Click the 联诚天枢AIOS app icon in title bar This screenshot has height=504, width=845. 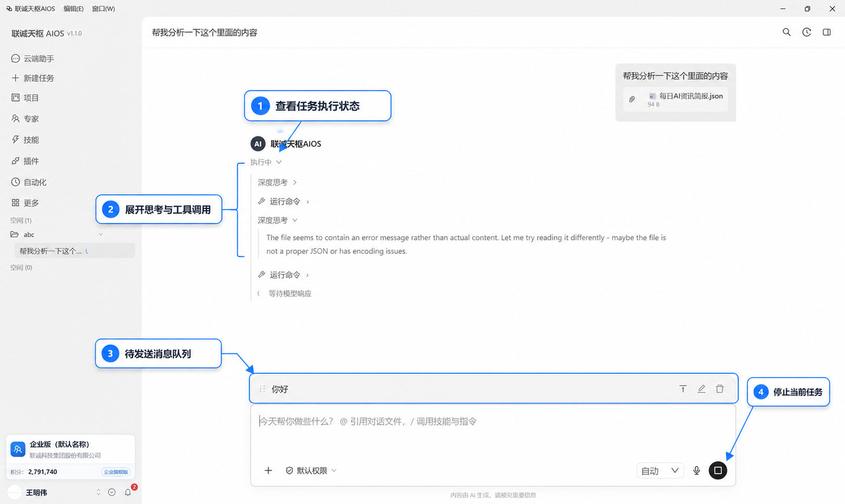tap(9, 9)
